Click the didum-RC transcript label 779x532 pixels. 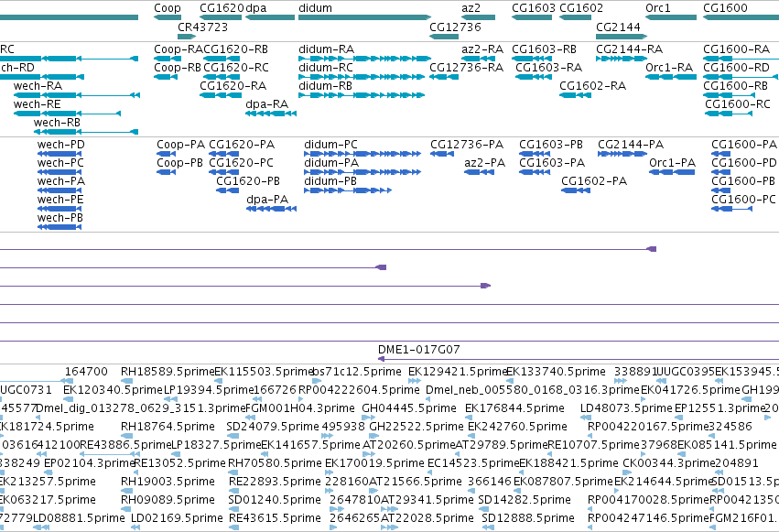(x=326, y=68)
